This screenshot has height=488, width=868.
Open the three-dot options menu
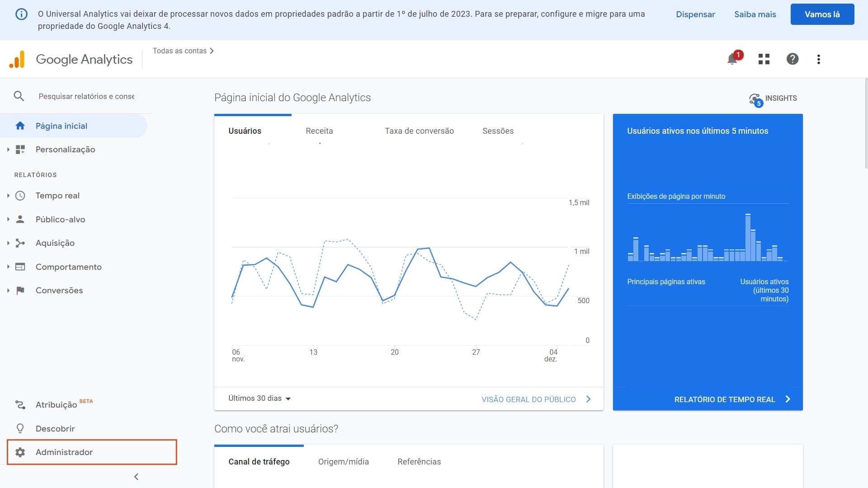tap(818, 59)
